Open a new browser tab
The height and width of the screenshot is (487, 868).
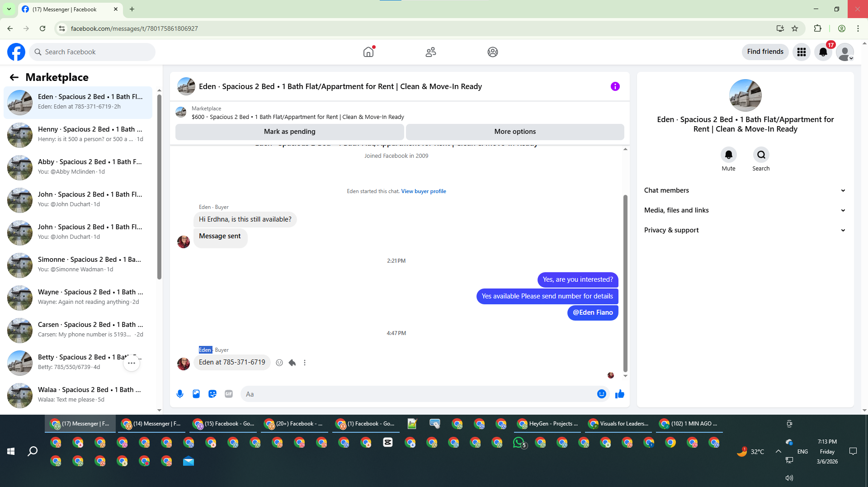132,9
